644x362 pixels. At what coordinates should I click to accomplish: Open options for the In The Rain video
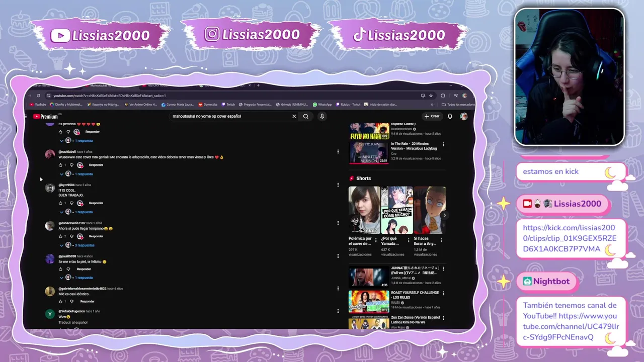click(x=443, y=144)
